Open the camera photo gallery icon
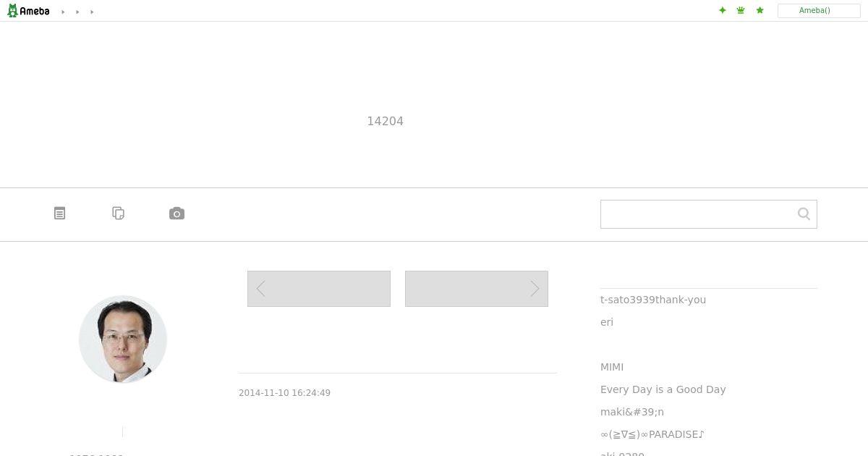The height and width of the screenshot is (456, 868). point(176,214)
